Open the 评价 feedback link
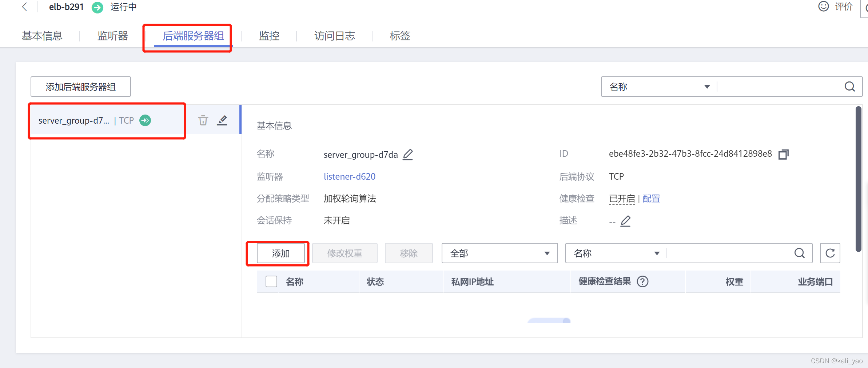Image resolution: width=868 pixels, height=368 pixels. click(x=844, y=6)
